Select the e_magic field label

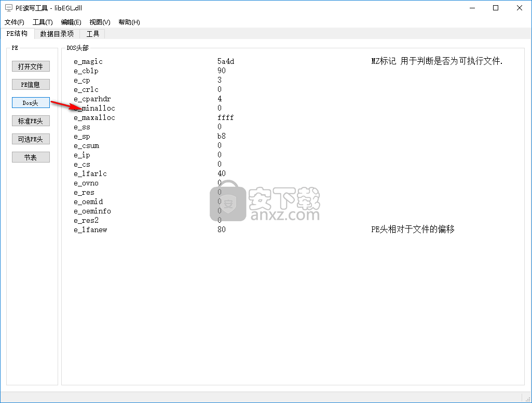[88, 61]
